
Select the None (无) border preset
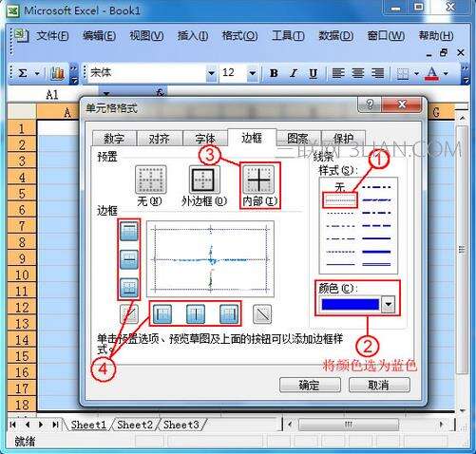(151, 180)
